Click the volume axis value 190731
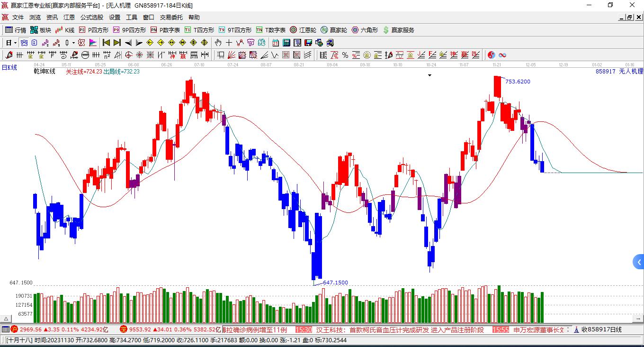 [x=24, y=296]
